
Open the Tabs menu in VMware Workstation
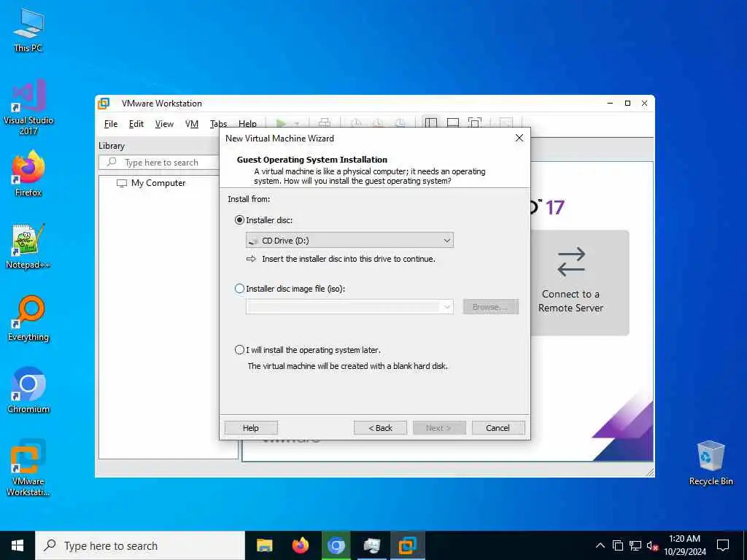click(x=218, y=124)
